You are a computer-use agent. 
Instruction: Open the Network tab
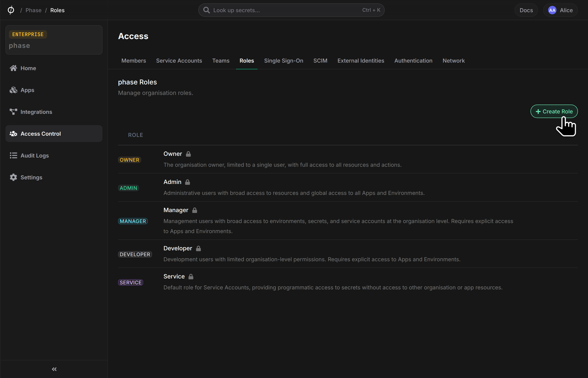(x=454, y=61)
